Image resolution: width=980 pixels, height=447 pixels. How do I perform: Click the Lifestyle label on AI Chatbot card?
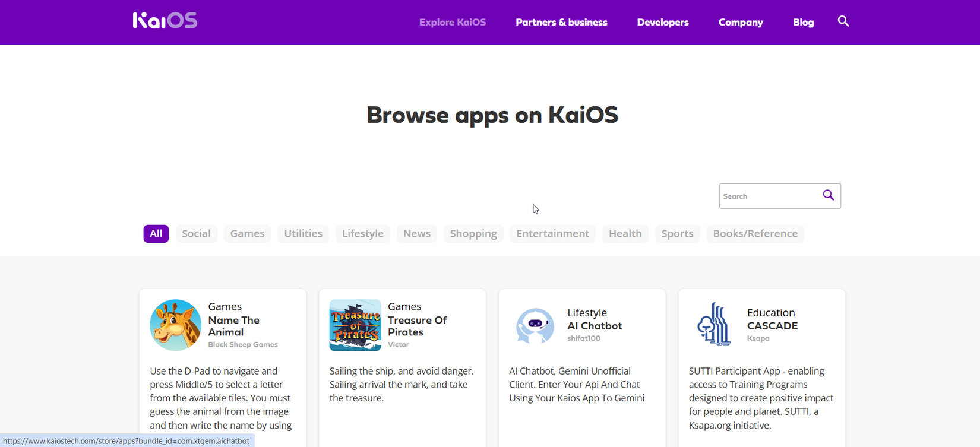(587, 313)
